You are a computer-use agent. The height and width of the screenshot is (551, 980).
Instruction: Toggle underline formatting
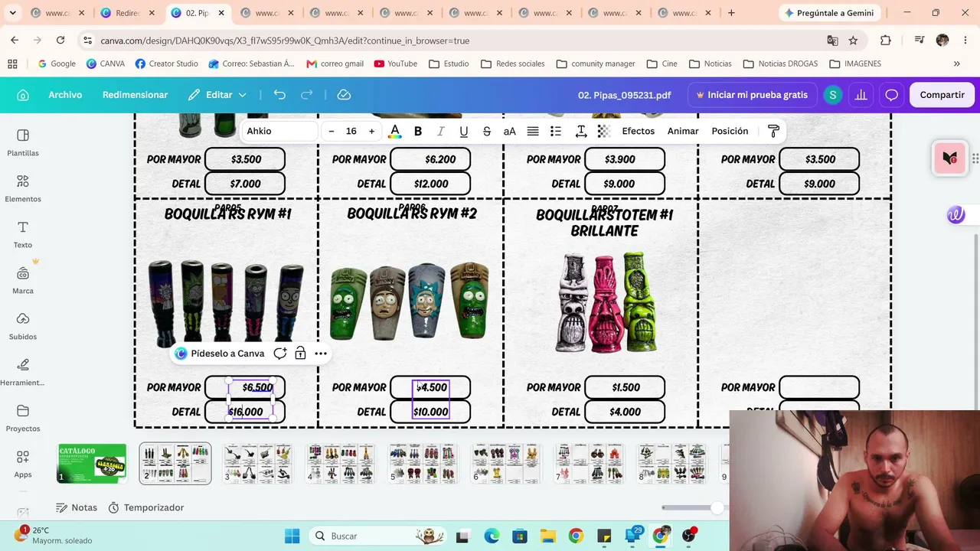coord(463,131)
